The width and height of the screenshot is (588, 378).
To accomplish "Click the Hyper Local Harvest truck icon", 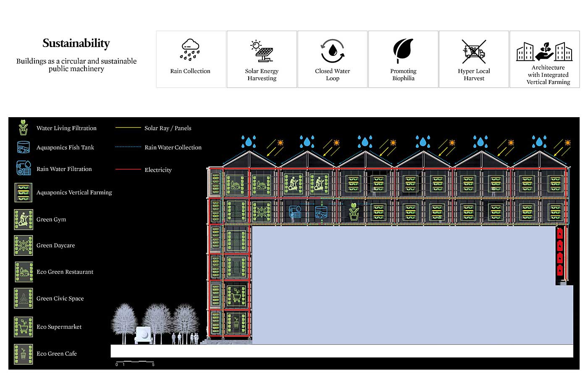I will pyautogui.click(x=474, y=51).
